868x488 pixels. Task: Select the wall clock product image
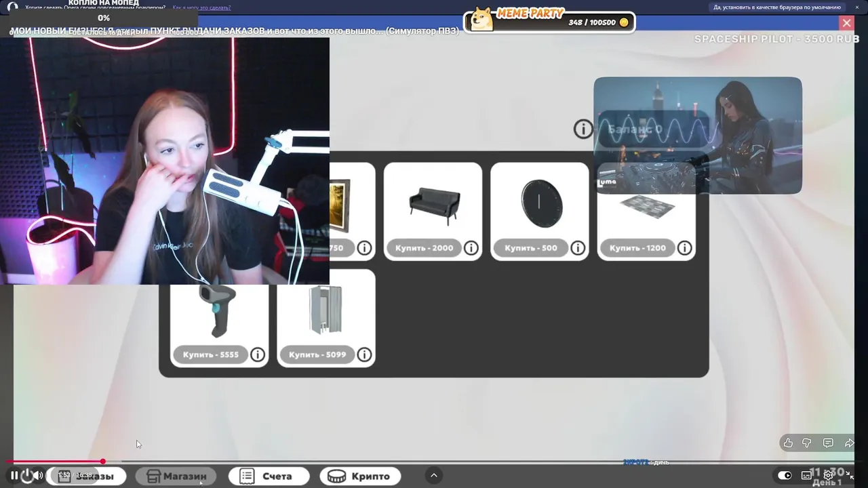click(x=541, y=203)
